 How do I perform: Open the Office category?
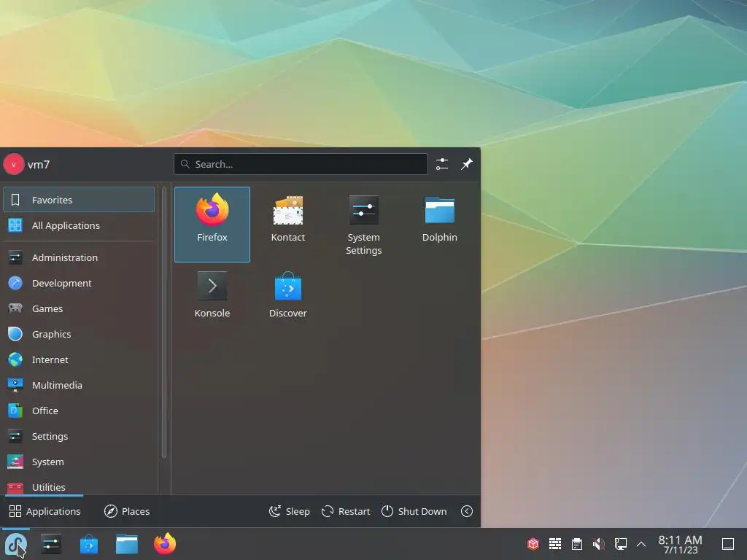(x=79, y=411)
